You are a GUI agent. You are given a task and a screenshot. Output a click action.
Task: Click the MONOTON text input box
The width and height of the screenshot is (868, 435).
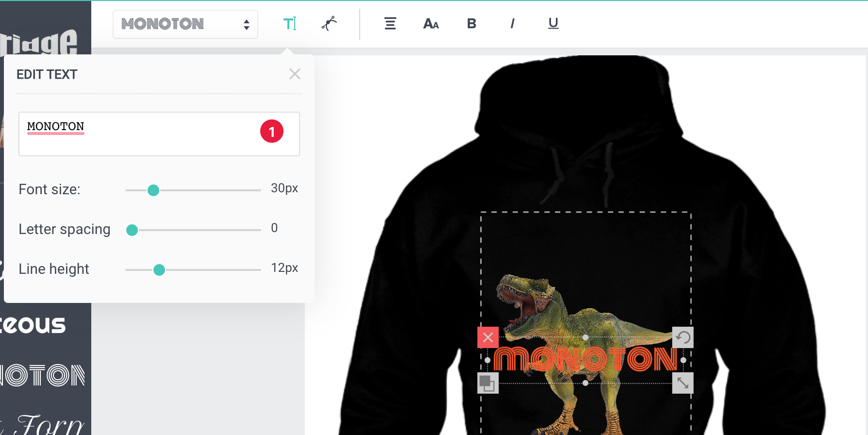point(159,134)
